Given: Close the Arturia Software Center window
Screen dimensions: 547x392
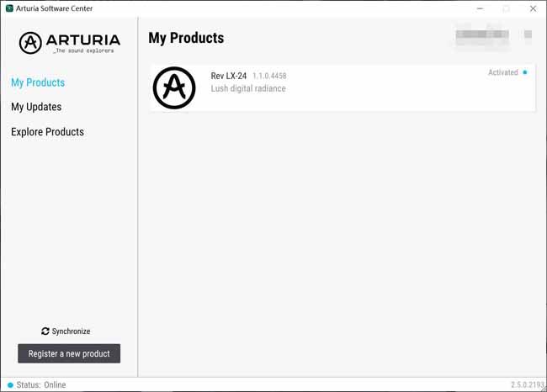Looking at the screenshot, I should tap(533, 8).
